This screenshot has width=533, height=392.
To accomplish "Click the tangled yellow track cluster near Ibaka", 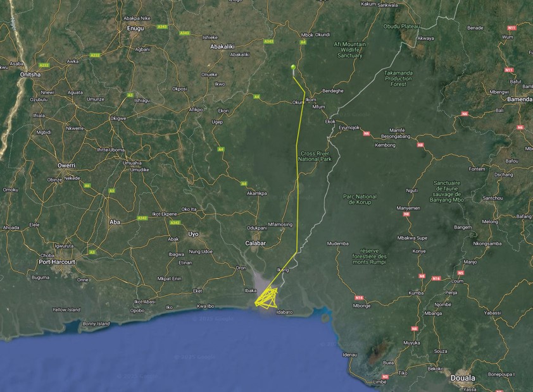I will pyautogui.click(x=268, y=297).
